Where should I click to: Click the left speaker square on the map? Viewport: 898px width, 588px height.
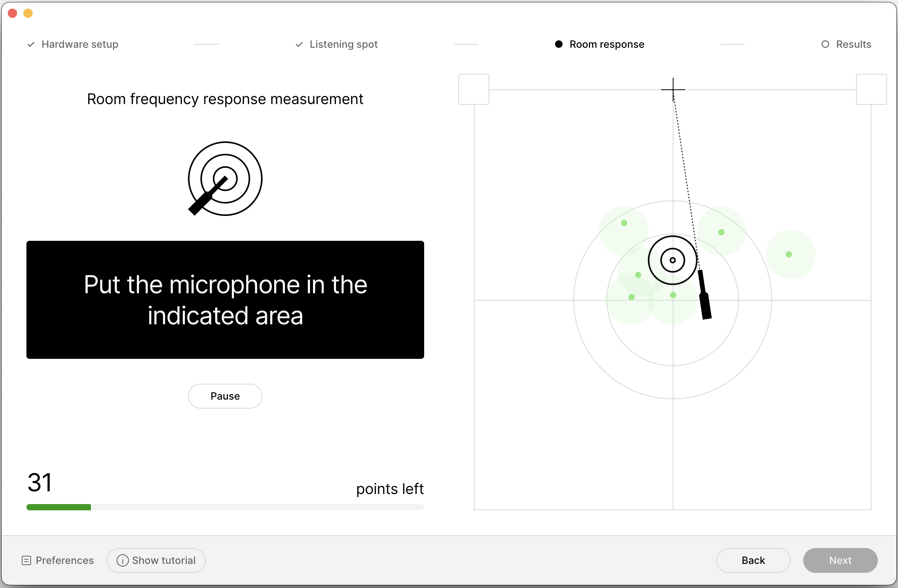(473, 89)
